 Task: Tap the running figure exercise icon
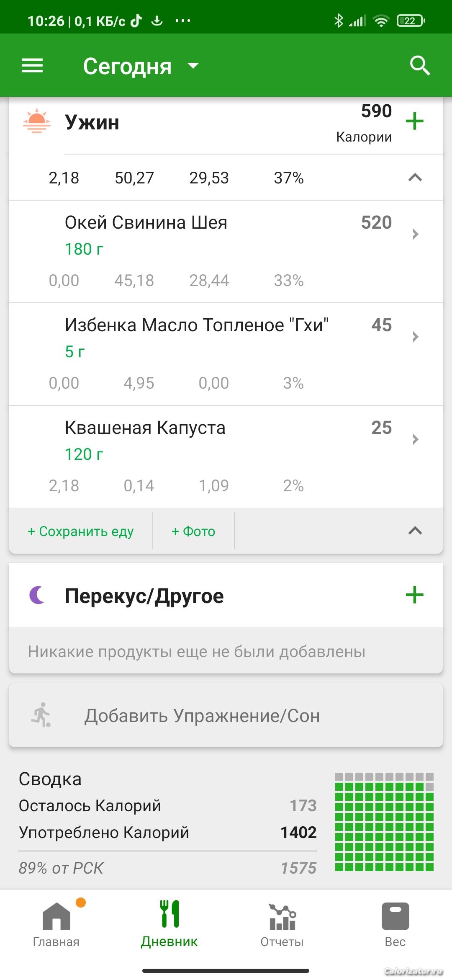[41, 715]
